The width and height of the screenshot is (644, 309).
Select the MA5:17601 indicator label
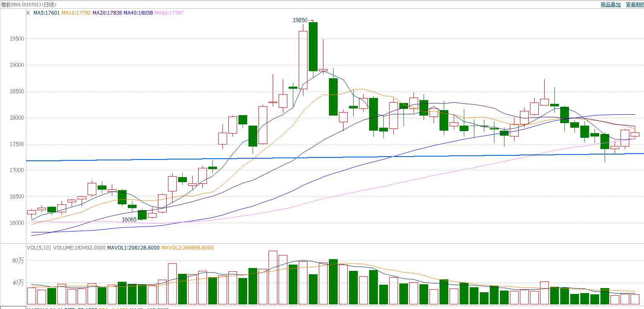[46, 13]
